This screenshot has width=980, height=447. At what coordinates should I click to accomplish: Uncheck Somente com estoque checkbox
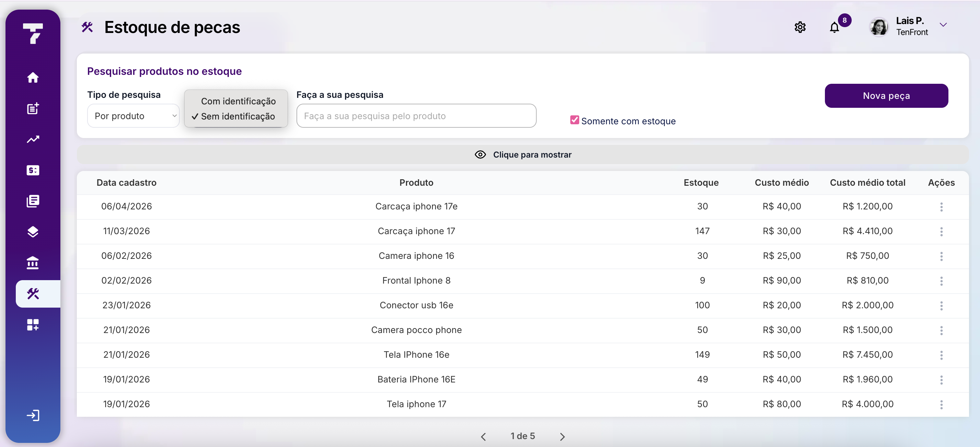point(574,120)
